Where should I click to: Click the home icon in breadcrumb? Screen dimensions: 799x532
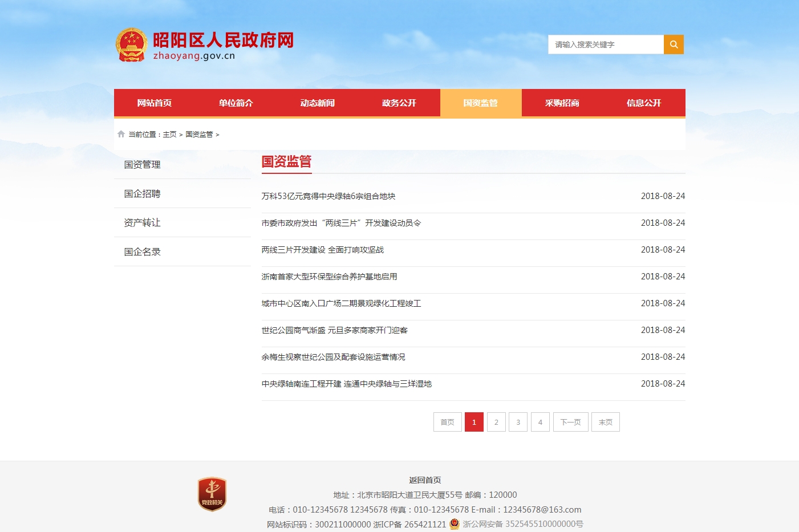click(121, 134)
